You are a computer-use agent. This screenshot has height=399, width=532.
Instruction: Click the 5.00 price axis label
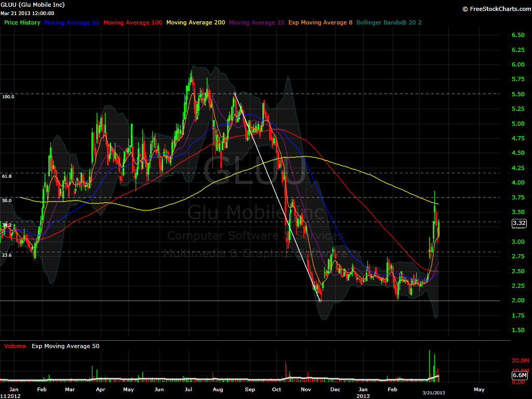[x=518, y=124]
